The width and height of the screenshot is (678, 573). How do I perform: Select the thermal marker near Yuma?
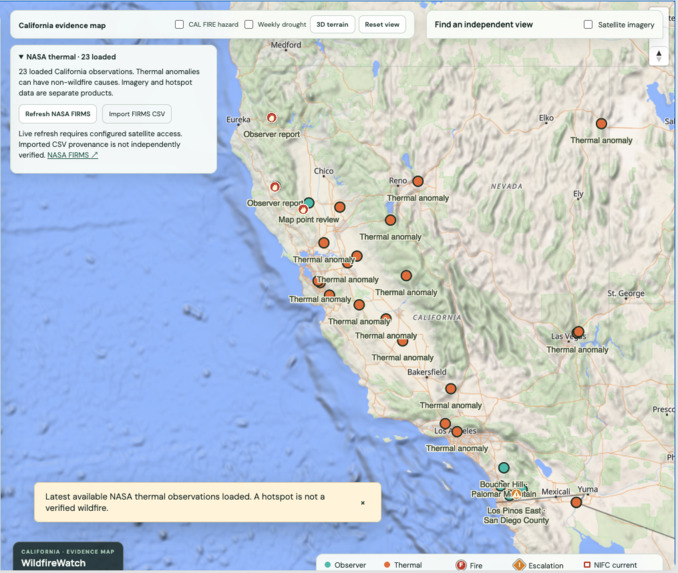tap(576, 502)
